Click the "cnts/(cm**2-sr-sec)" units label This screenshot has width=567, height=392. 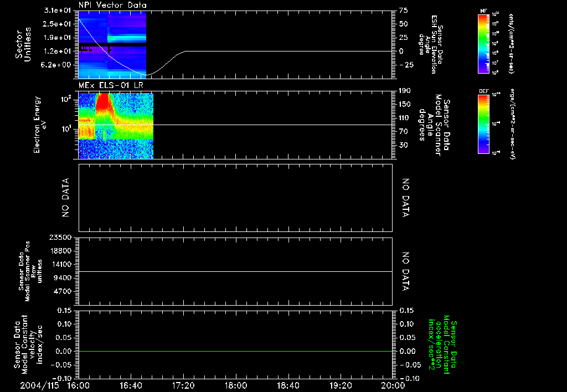pyautogui.click(x=511, y=44)
